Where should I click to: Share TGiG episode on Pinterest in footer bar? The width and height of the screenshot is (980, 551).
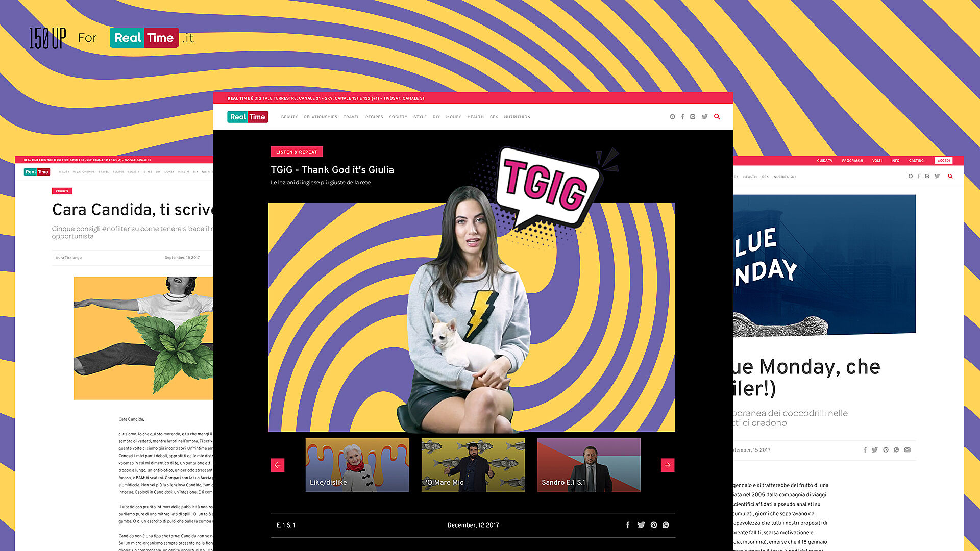tap(654, 525)
